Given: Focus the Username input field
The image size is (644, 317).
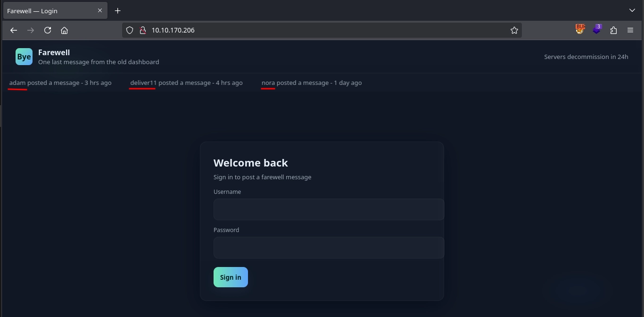Looking at the screenshot, I should coord(328,209).
